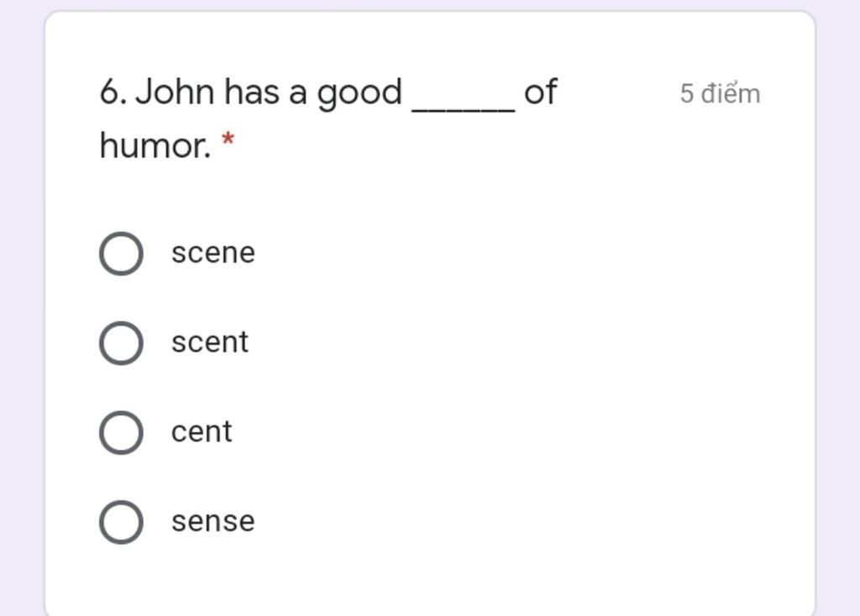
Task: Click the blank underline in the question
Action: tap(464, 110)
